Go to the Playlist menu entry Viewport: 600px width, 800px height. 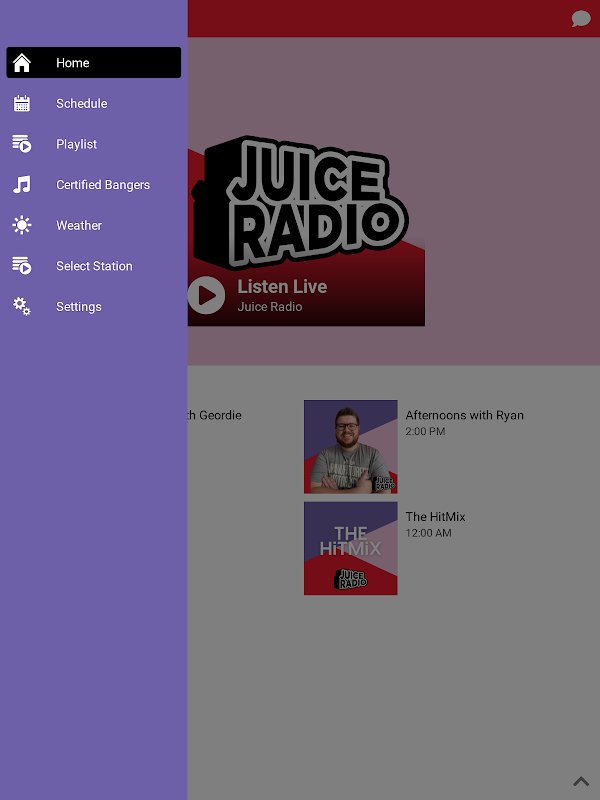93,144
